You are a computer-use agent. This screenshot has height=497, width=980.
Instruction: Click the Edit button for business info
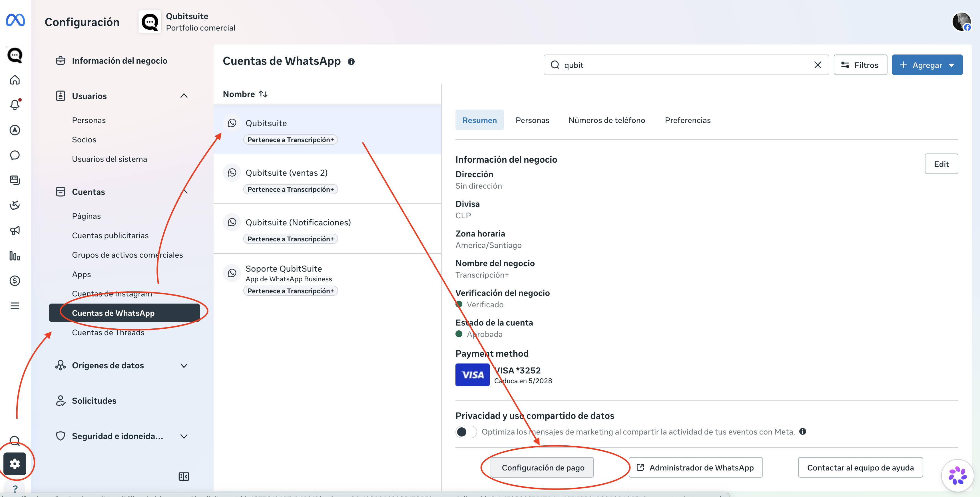[x=941, y=164]
